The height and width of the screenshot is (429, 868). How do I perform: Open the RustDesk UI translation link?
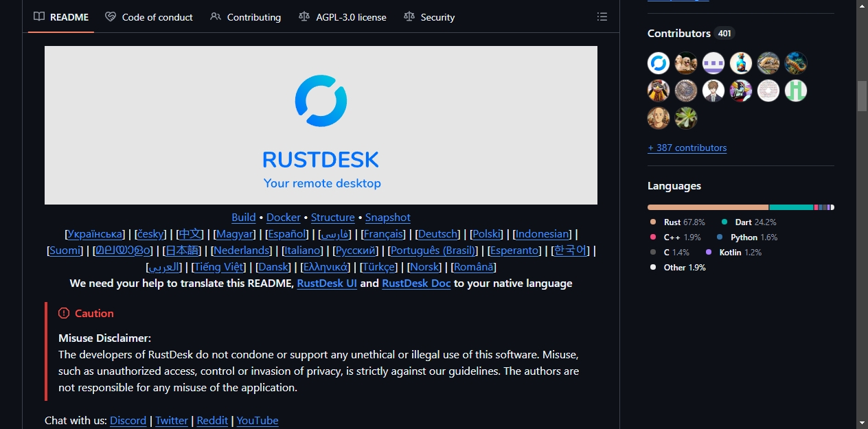[x=327, y=283]
